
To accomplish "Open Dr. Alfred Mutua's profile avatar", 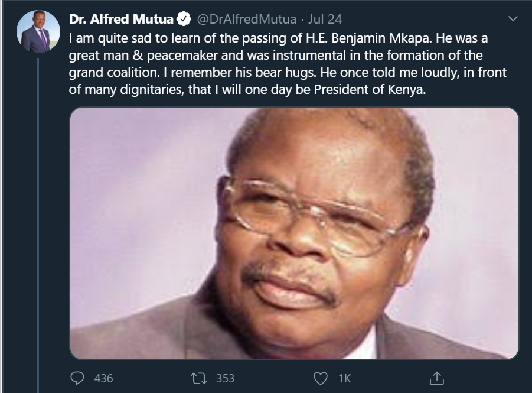I will (x=38, y=32).
